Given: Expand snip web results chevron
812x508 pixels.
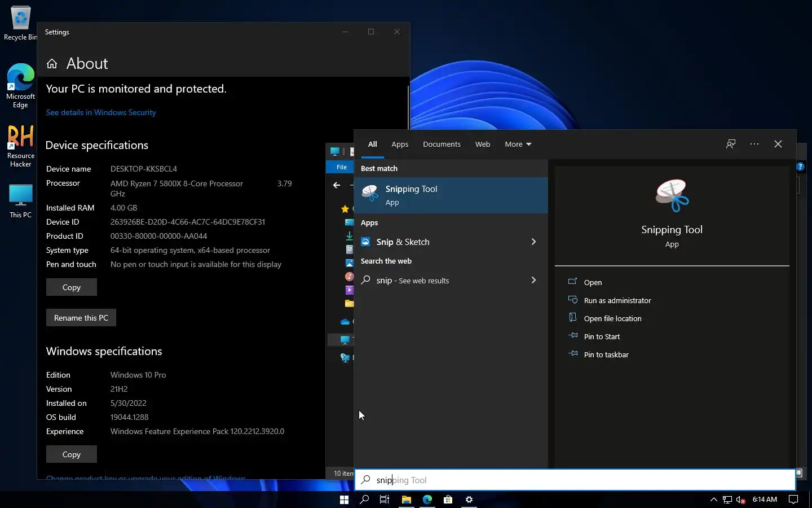Looking at the screenshot, I should pyautogui.click(x=533, y=280).
